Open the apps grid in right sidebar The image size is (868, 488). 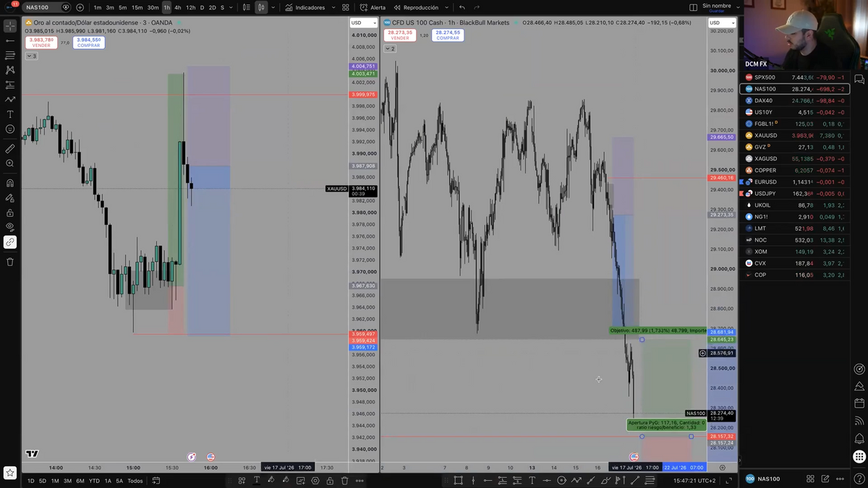(859, 456)
